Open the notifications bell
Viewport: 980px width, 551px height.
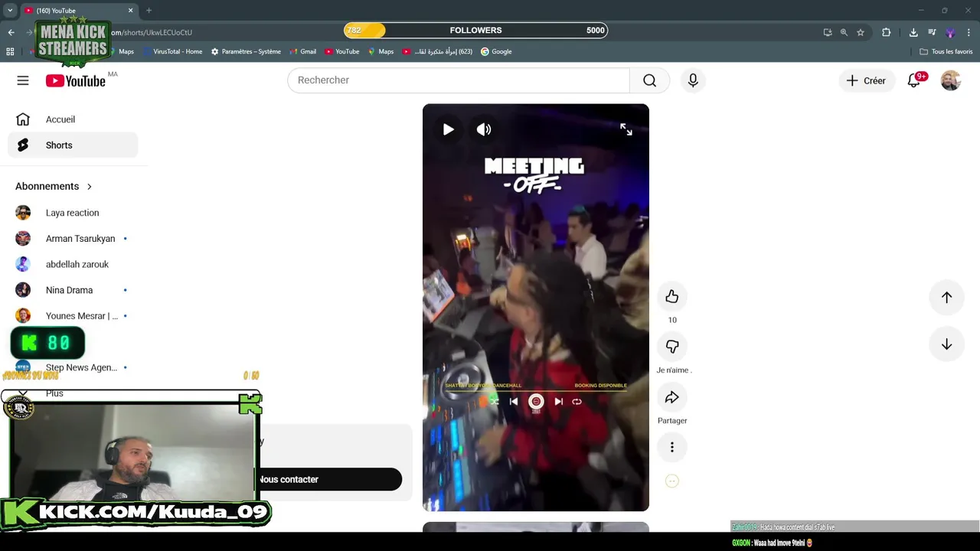pos(913,80)
